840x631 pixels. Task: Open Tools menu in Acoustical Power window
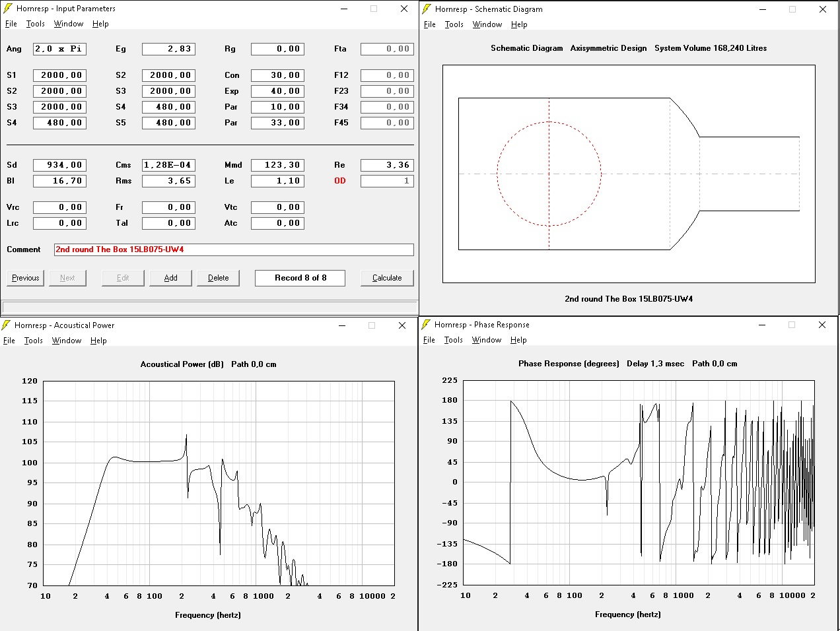point(34,341)
